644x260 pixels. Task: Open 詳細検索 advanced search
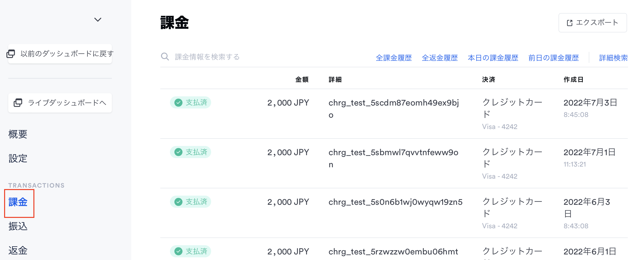pos(613,58)
